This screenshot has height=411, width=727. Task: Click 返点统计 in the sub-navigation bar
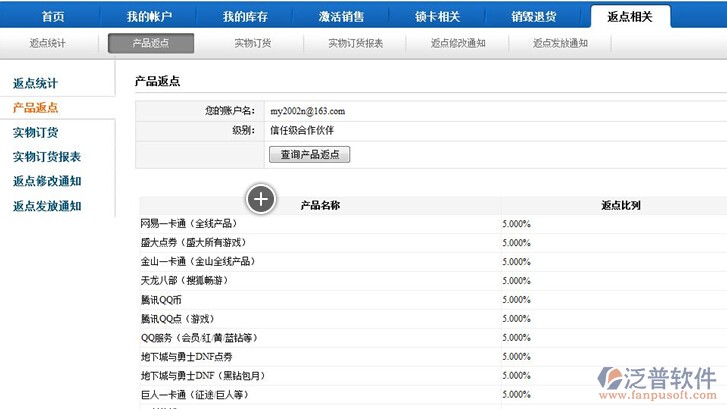pyautogui.click(x=48, y=44)
